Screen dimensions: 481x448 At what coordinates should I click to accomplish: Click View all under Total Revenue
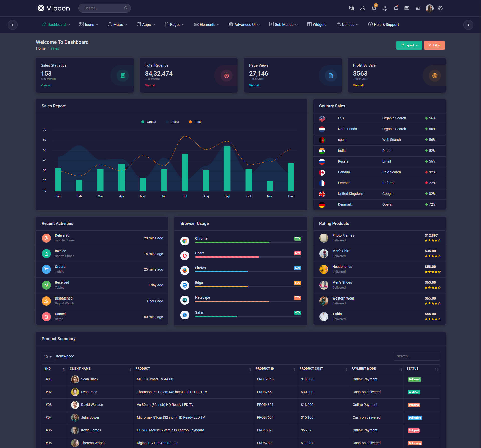pyautogui.click(x=150, y=85)
